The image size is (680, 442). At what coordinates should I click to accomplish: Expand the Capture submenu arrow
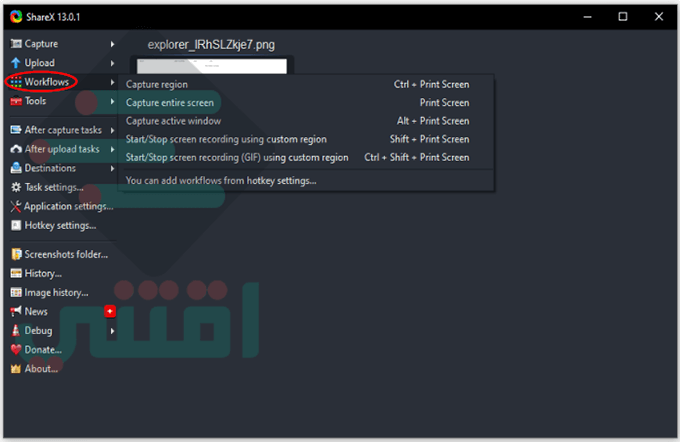click(112, 44)
